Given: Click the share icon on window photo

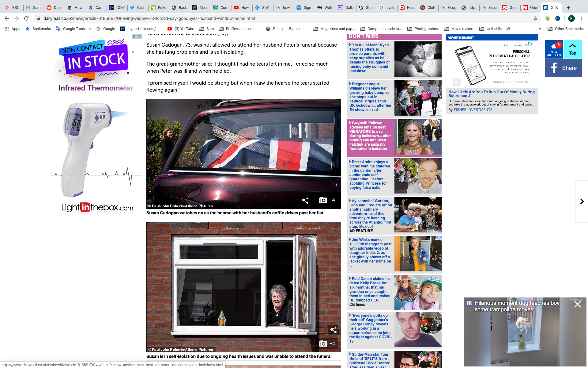Looking at the screenshot, I should (x=333, y=330).
